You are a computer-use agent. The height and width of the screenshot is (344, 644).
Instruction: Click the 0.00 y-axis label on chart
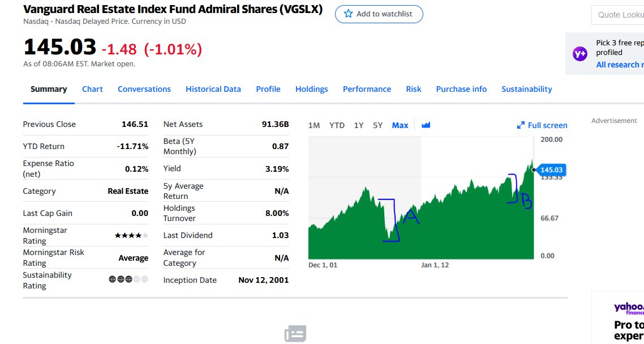pyautogui.click(x=547, y=256)
